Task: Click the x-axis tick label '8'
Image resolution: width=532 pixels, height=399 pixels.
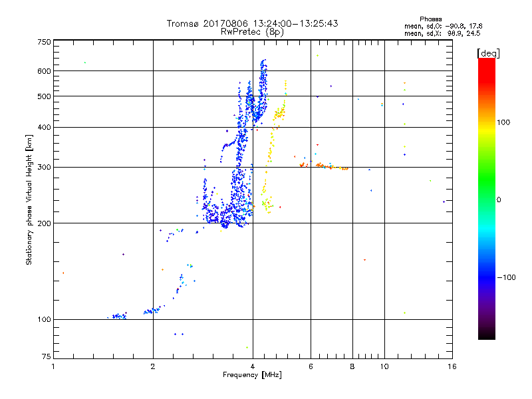Action: click(x=352, y=366)
